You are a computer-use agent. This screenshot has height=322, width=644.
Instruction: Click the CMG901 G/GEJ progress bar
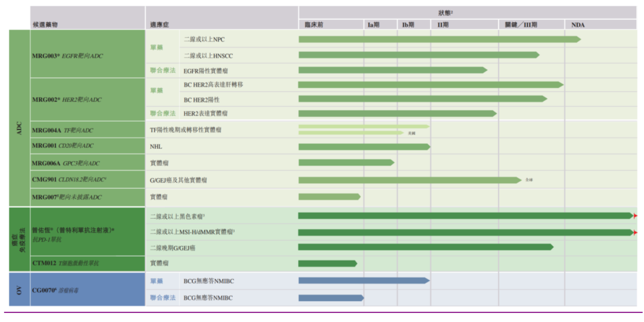[x=410, y=180]
